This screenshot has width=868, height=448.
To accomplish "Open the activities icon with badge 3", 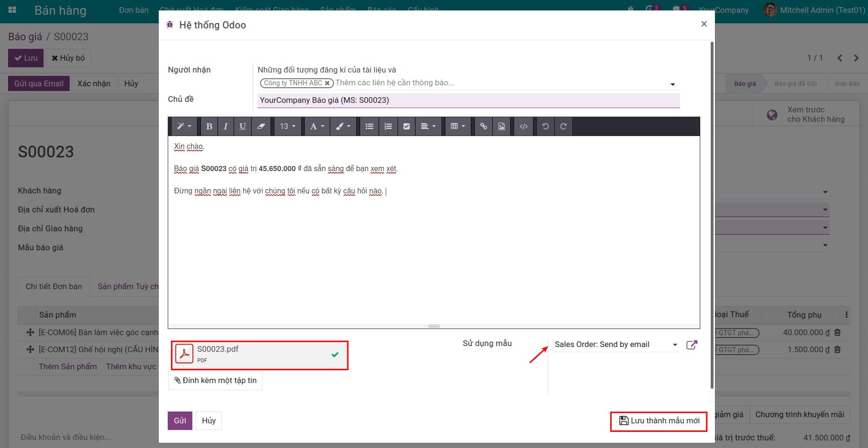I will coord(652,9).
